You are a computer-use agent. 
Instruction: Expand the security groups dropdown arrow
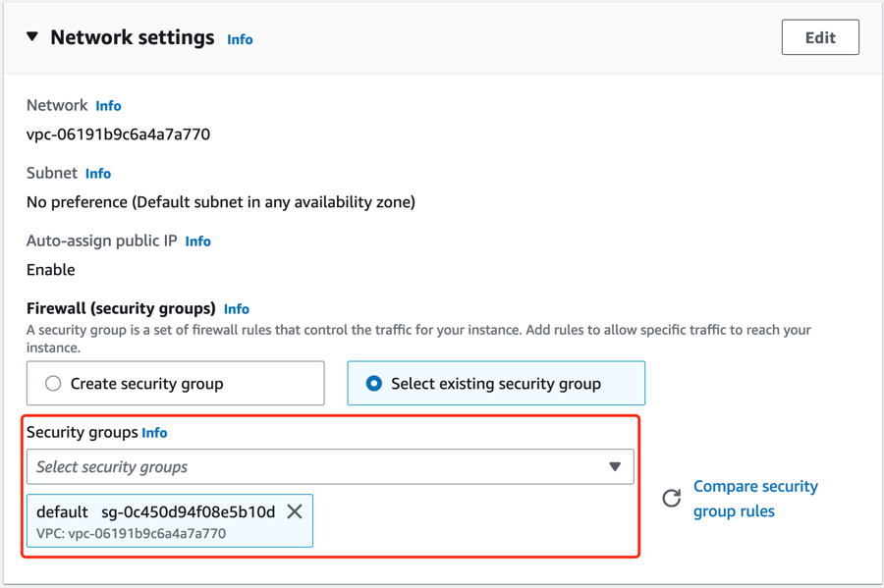[x=615, y=467]
